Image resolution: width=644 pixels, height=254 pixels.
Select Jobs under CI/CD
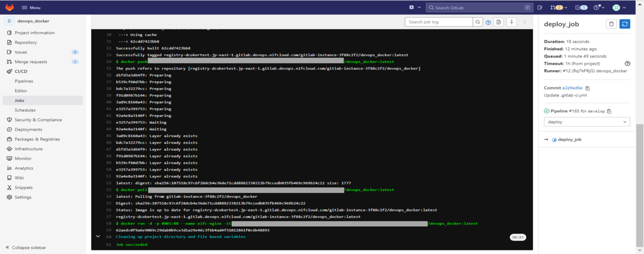(x=43, y=100)
